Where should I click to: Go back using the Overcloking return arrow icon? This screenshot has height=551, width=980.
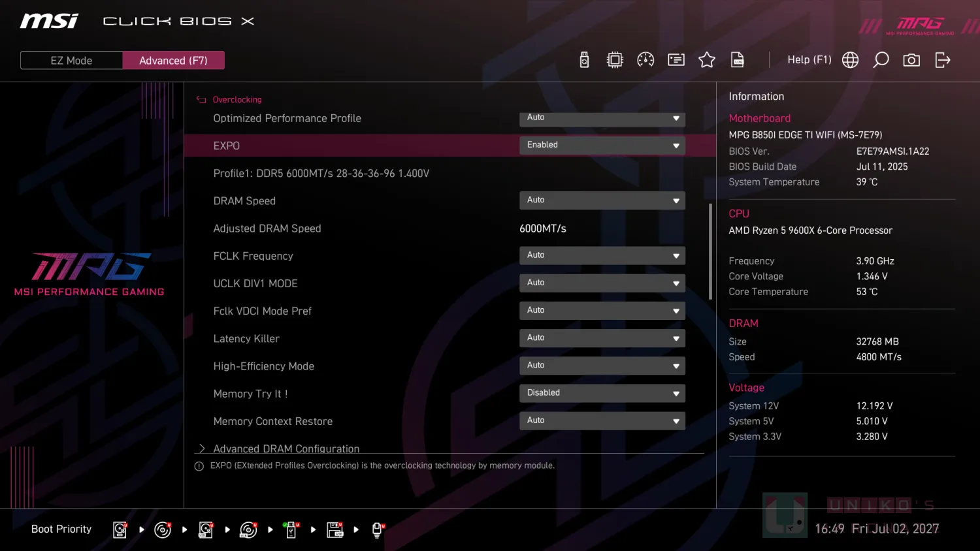(x=201, y=100)
